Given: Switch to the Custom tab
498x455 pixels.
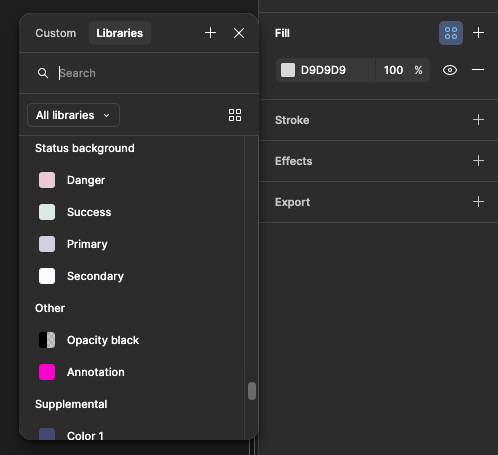Looking at the screenshot, I should [56, 33].
